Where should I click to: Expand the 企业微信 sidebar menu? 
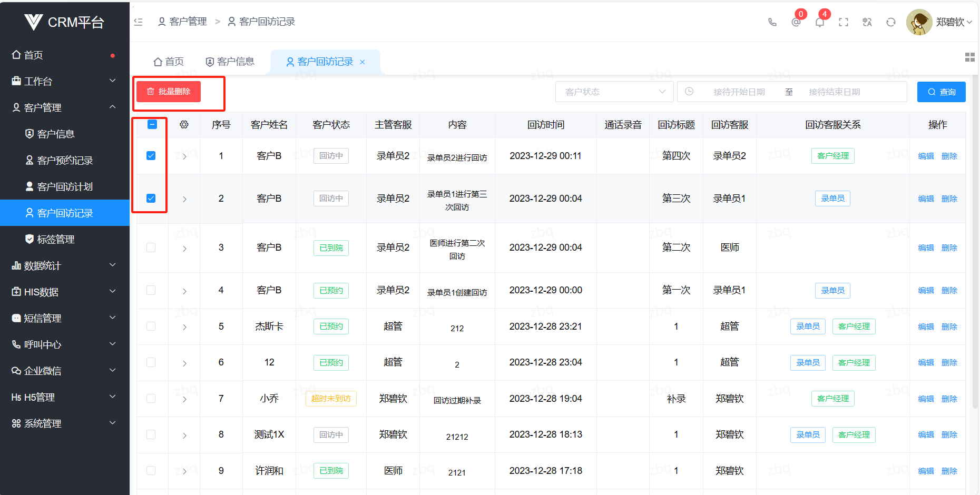pyautogui.click(x=65, y=371)
